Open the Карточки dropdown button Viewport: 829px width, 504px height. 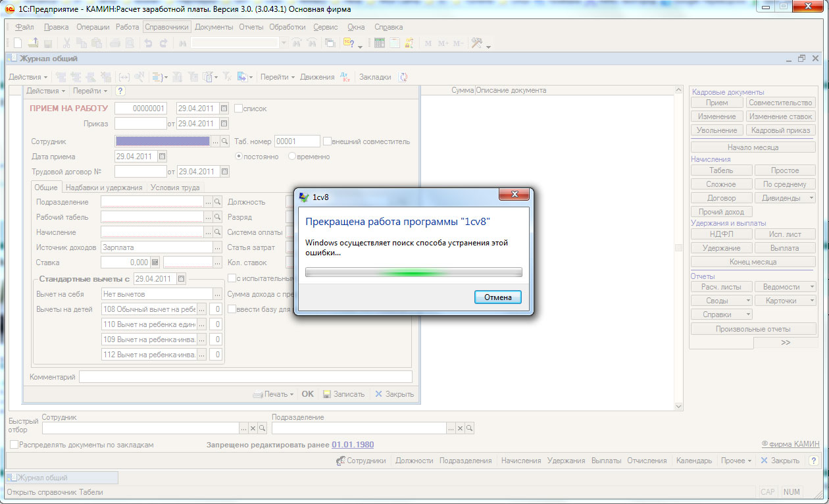(785, 301)
